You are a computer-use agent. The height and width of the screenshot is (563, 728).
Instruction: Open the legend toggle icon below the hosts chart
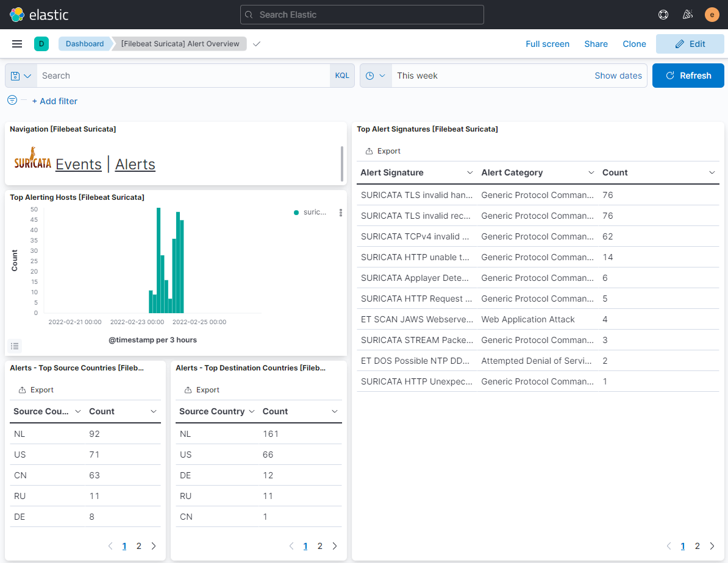pos(15,345)
